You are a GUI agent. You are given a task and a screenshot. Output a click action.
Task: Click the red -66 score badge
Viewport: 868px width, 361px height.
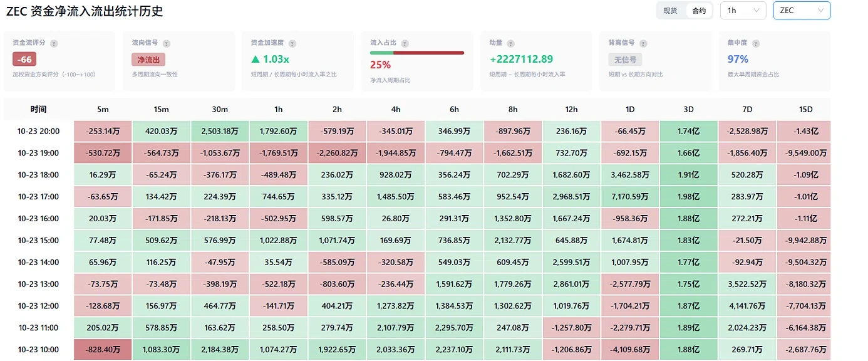pos(25,60)
